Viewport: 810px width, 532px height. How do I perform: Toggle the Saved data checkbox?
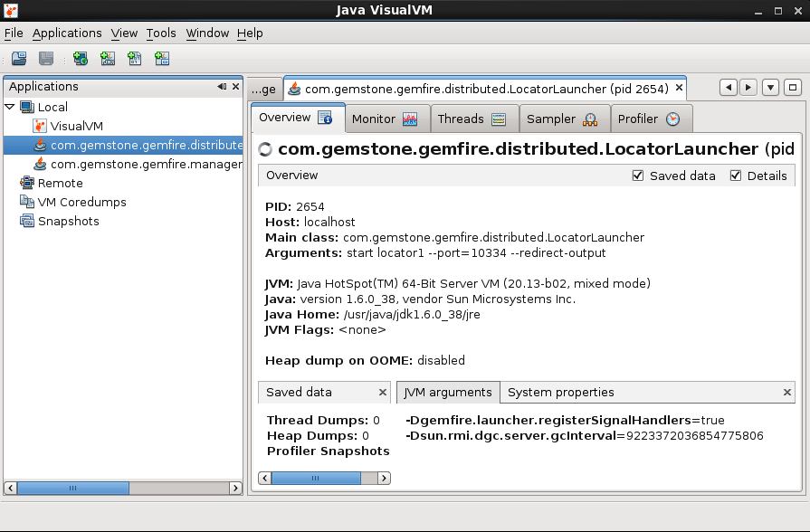point(638,176)
